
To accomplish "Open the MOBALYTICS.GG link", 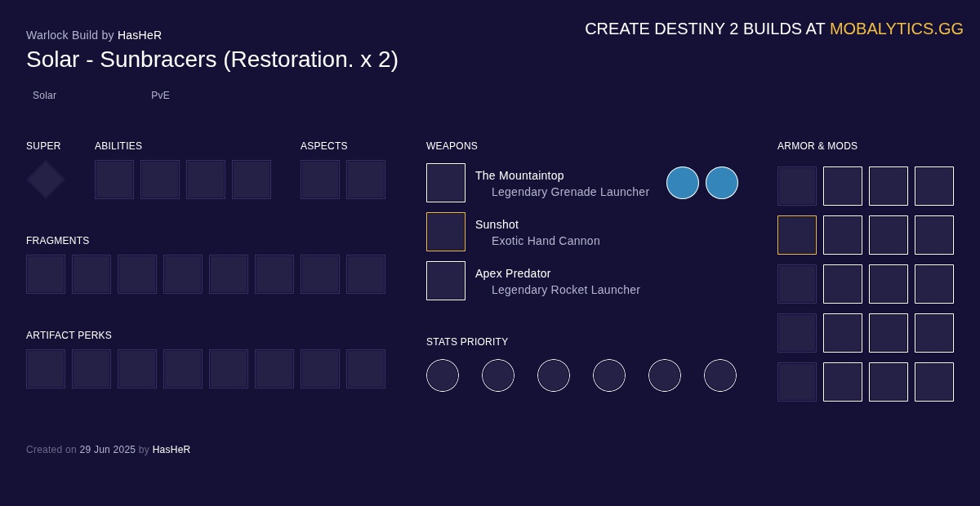I will pyautogui.click(x=897, y=29).
